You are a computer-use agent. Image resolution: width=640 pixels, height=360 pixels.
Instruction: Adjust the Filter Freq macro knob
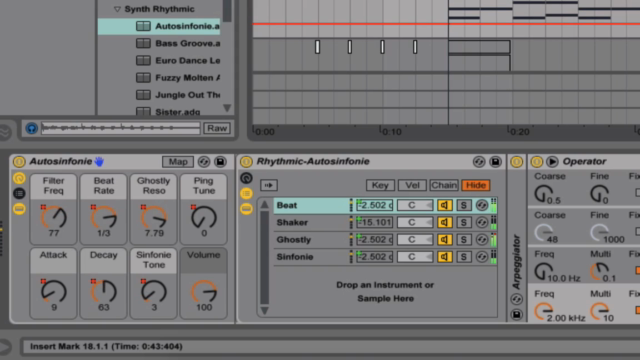click(53, 218)
